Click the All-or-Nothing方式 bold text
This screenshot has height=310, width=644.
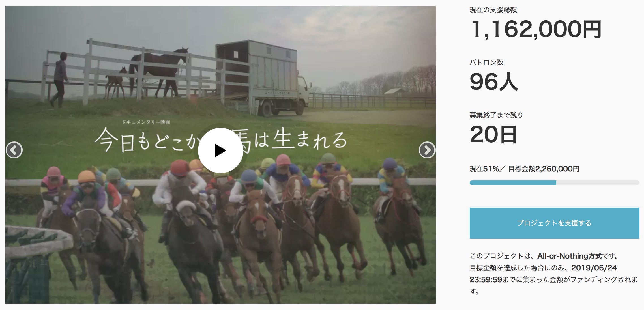(x=570, y=256)
